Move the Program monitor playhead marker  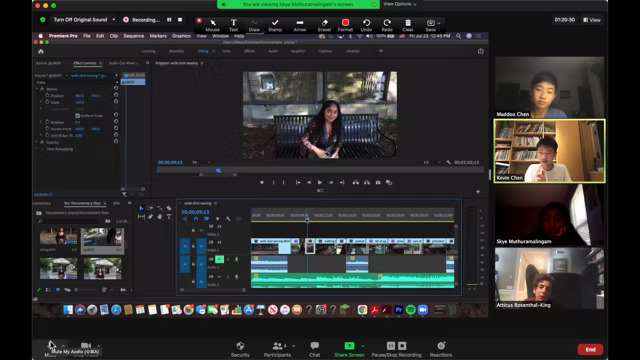pyautogui.click(x=218, y=170)
